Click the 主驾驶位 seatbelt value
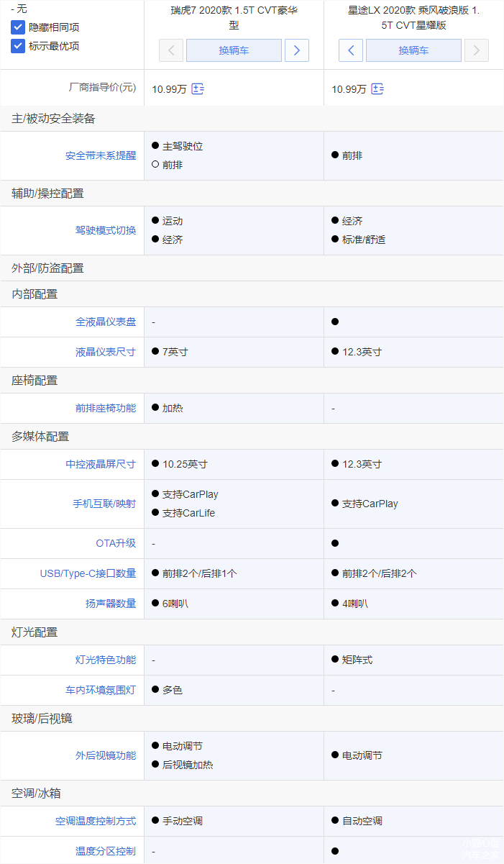 [183, 146]
